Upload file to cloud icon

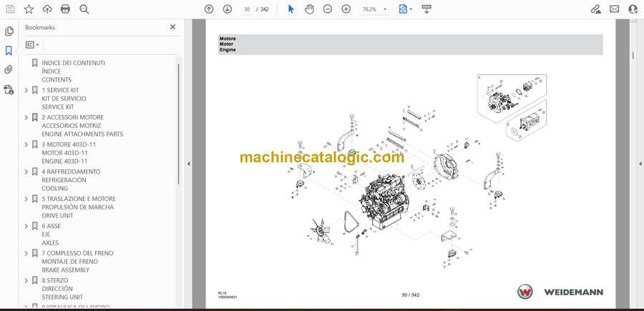47,9
